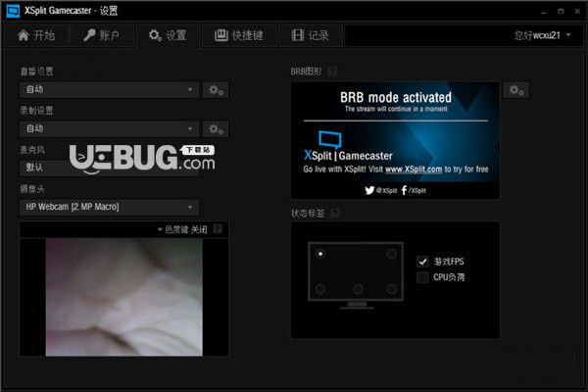Expand the 色度键 chroma key menu
The height and width of the screenshot is (392, 588).
tap(182, 229)
